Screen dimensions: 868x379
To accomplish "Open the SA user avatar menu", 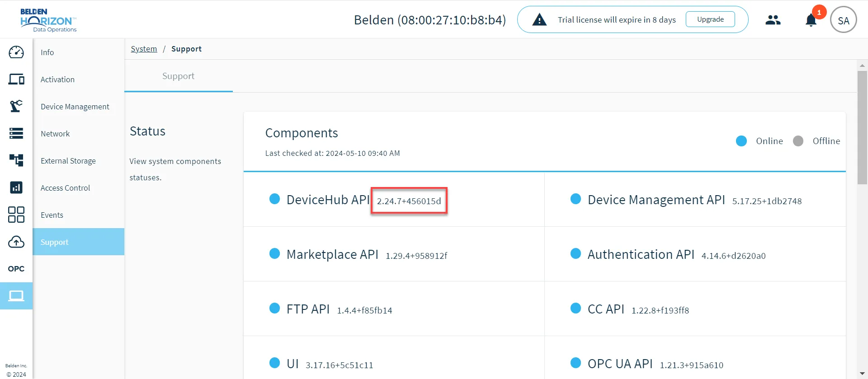I will pyautogui.click(x=844, y=20).
